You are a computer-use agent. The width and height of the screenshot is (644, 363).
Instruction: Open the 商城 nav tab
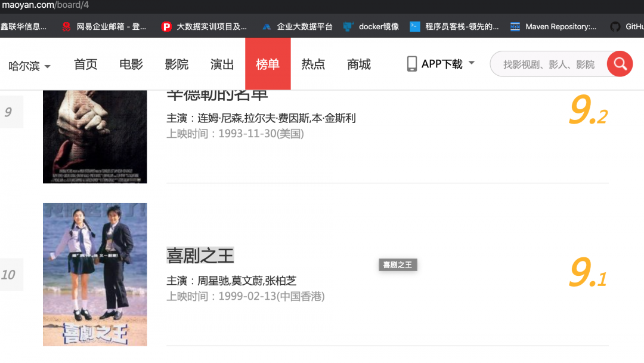(359, 64)
